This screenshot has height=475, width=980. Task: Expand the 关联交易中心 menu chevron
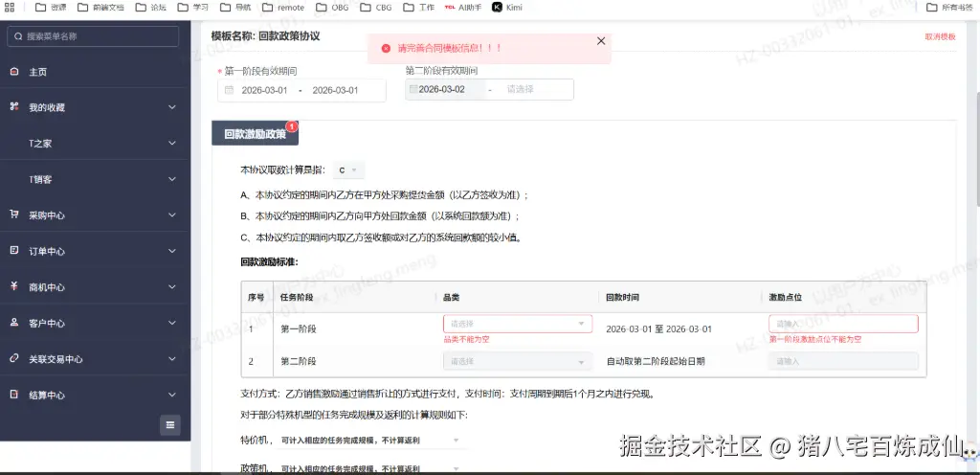(x=172, y=359)
